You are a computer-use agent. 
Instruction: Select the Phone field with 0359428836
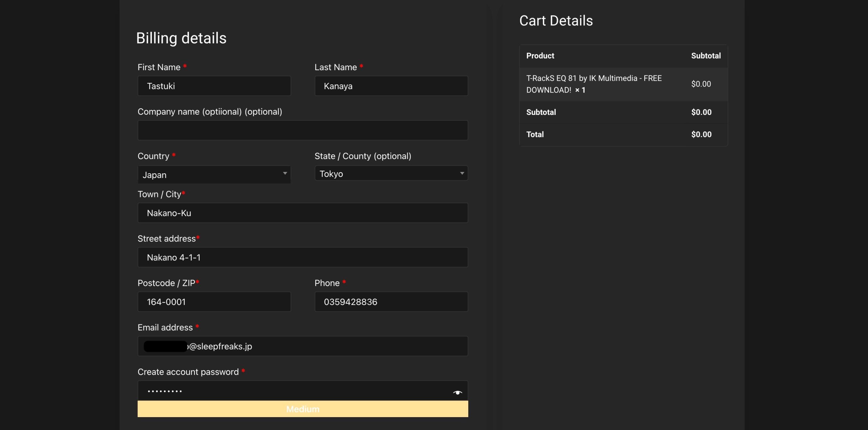pyautogui.click(x=391, y=302)
